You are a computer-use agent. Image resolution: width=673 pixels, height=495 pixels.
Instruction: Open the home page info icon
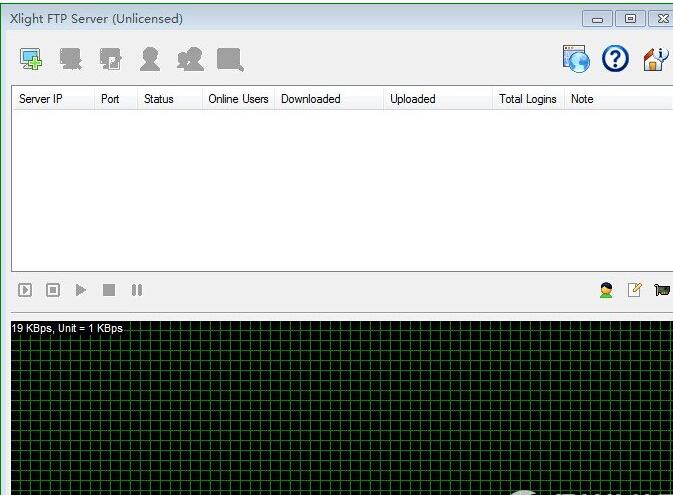coord(655,59)
